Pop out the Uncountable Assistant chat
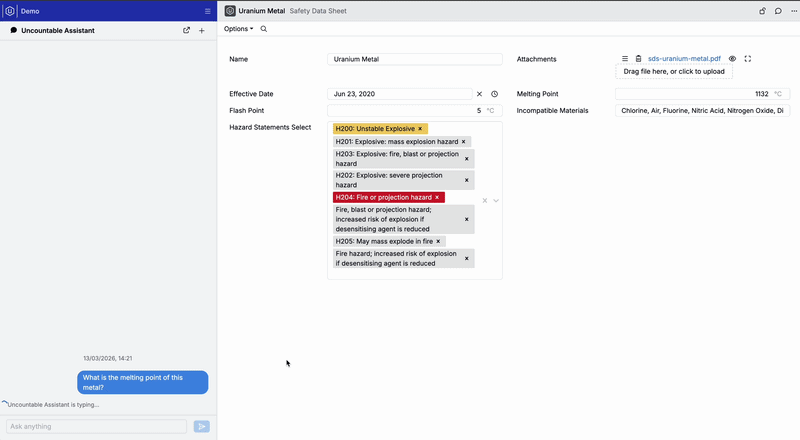 click(186, 31)
